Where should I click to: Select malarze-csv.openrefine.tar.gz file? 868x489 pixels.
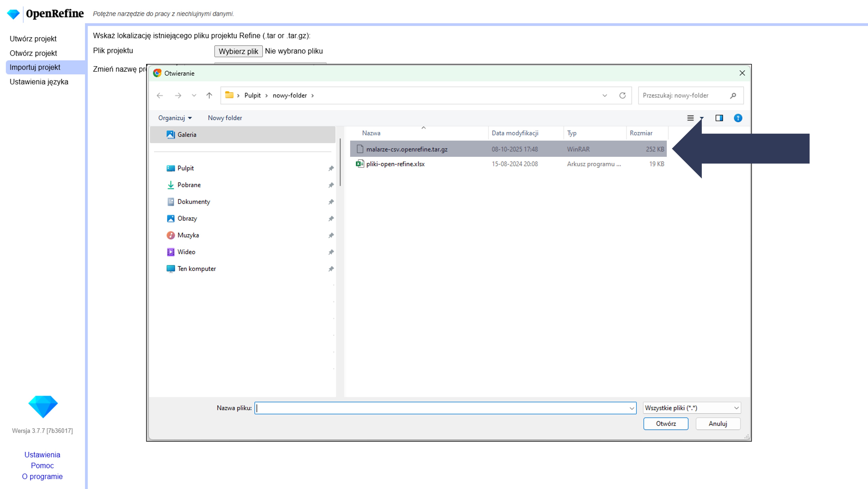tap(407, 149)
